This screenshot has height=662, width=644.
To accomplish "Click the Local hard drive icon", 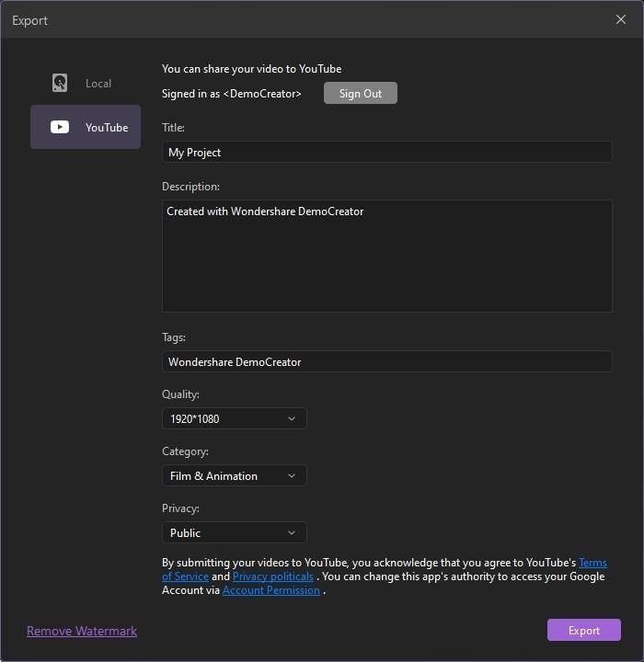I will (60, 84).
